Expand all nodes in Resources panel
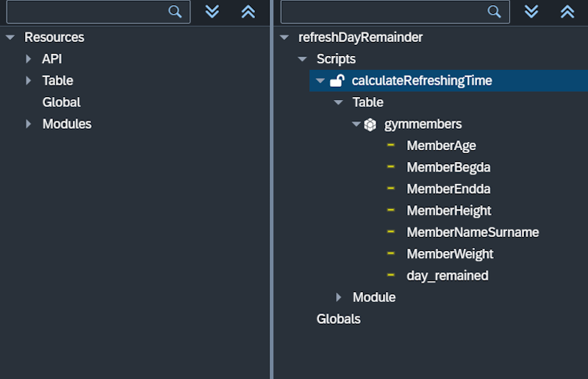588x379 pixels. pos(212,12)
